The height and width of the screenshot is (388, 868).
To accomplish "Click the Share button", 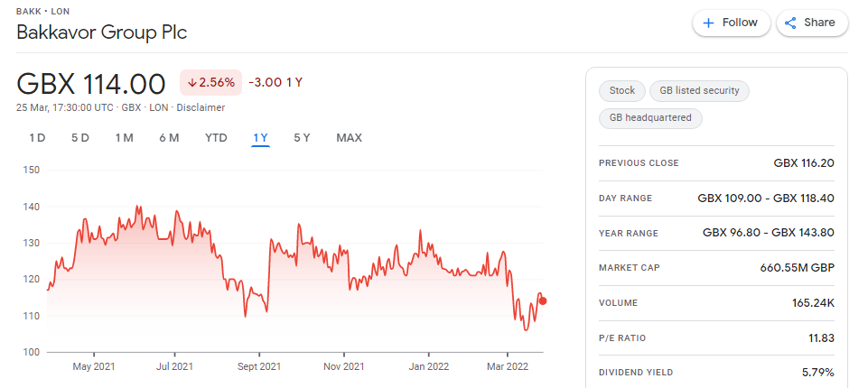I will pyautogui.click(x=812, y=23).
